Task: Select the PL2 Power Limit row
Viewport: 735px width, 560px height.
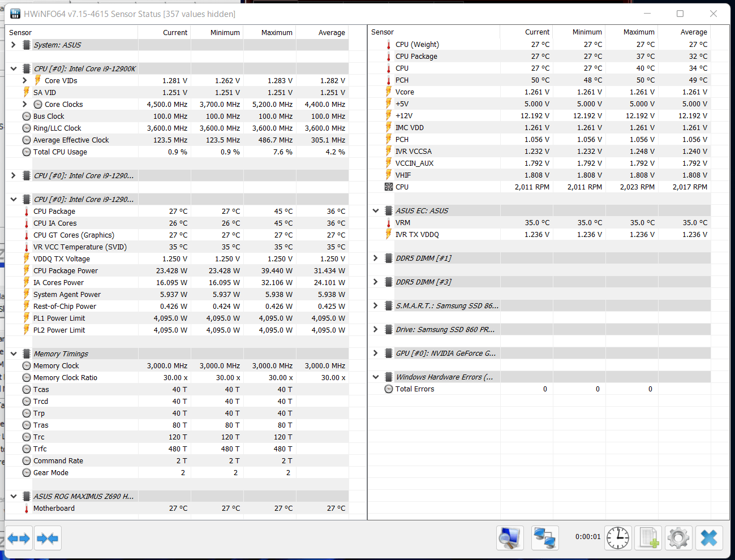Action: tap(177, 330)
